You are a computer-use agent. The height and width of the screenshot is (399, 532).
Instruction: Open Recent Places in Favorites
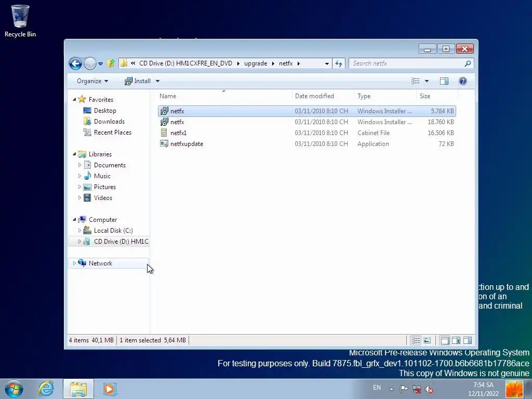113,132
